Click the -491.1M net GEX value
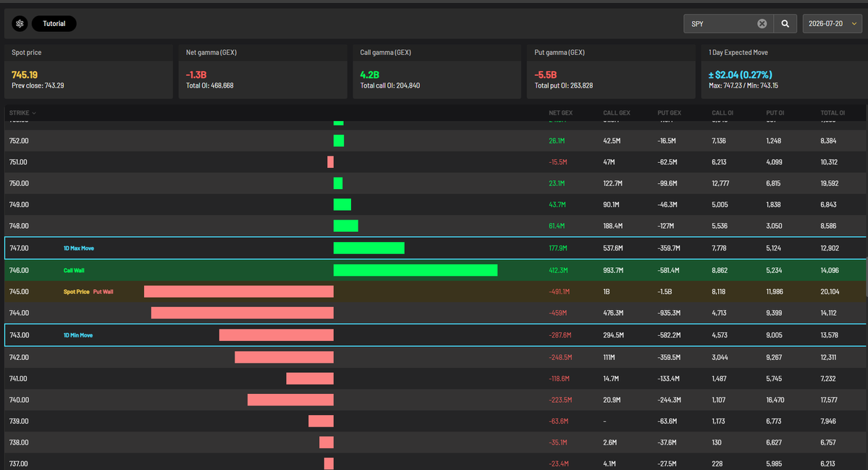The height and width of the screenshot is (470, 868). coord(559,292)
